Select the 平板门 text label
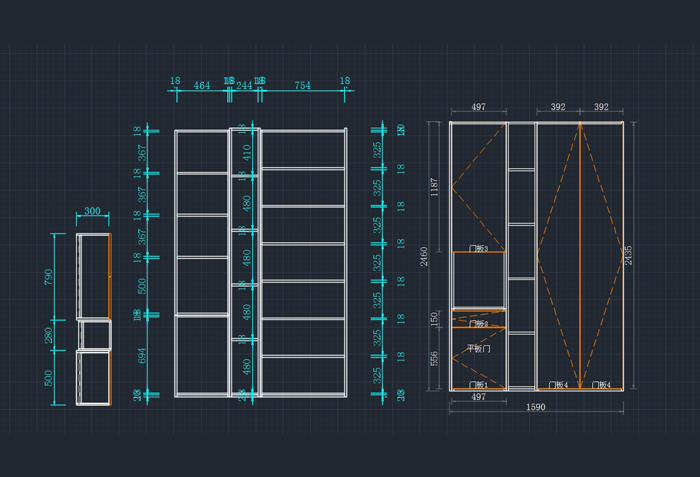The height and width of the screenshot is (477, 700). point(478,349)
